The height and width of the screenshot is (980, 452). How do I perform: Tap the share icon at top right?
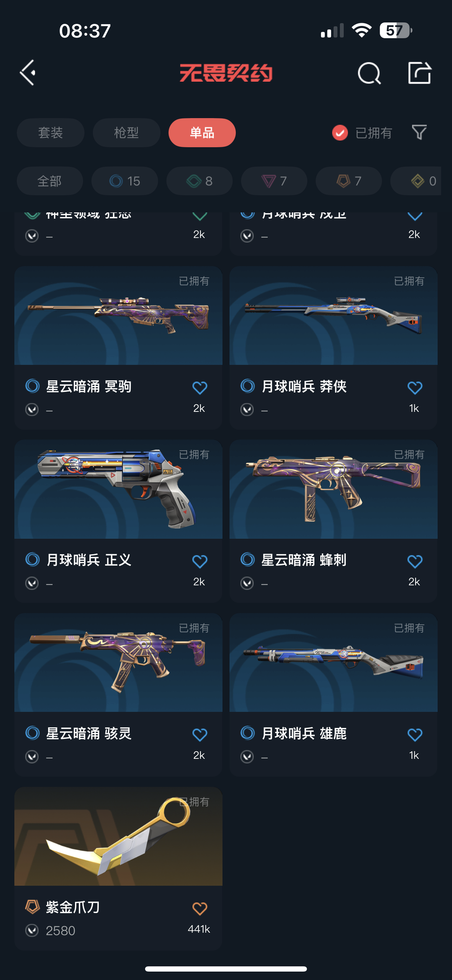tap(419, 72)
